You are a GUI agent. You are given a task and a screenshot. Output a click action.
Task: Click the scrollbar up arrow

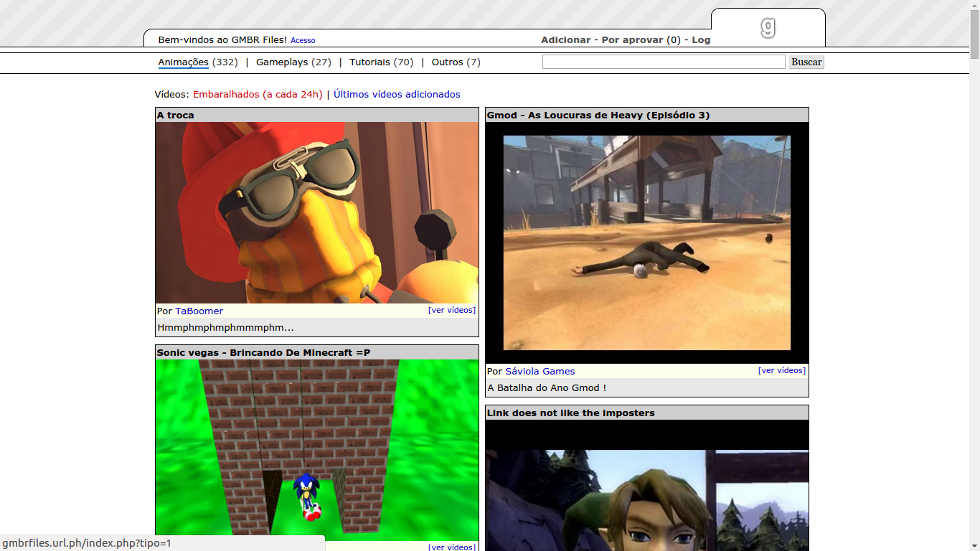(x=974, y=5)
